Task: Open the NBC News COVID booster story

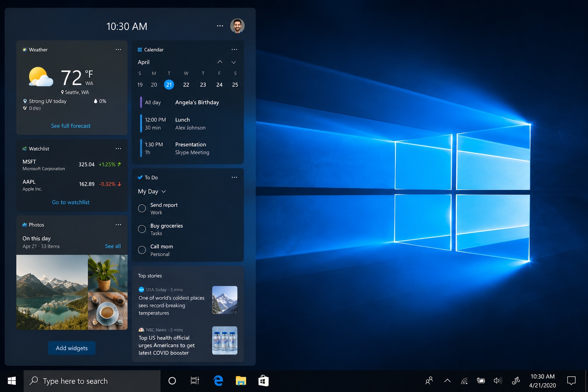Action: (x=188, y=341)
